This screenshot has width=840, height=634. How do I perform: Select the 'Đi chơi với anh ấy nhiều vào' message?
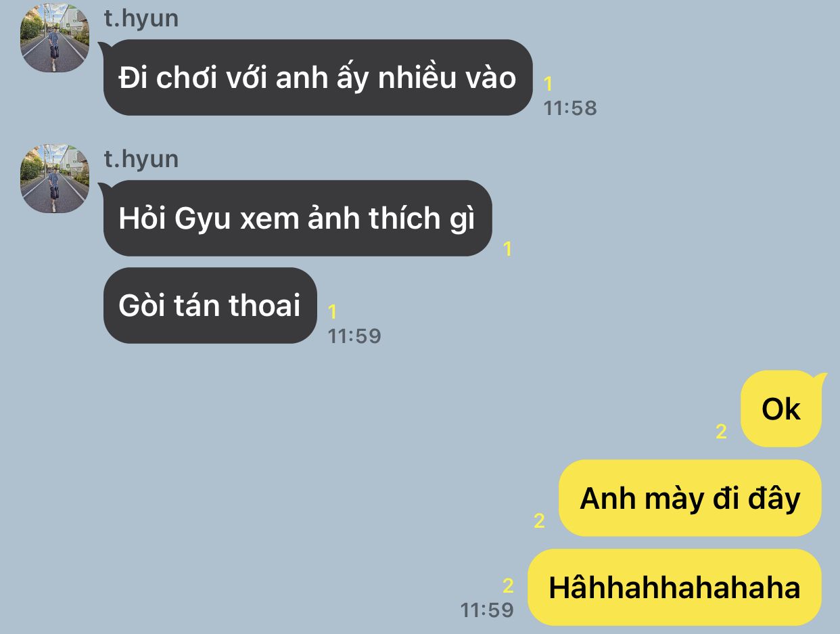[318, 78]
